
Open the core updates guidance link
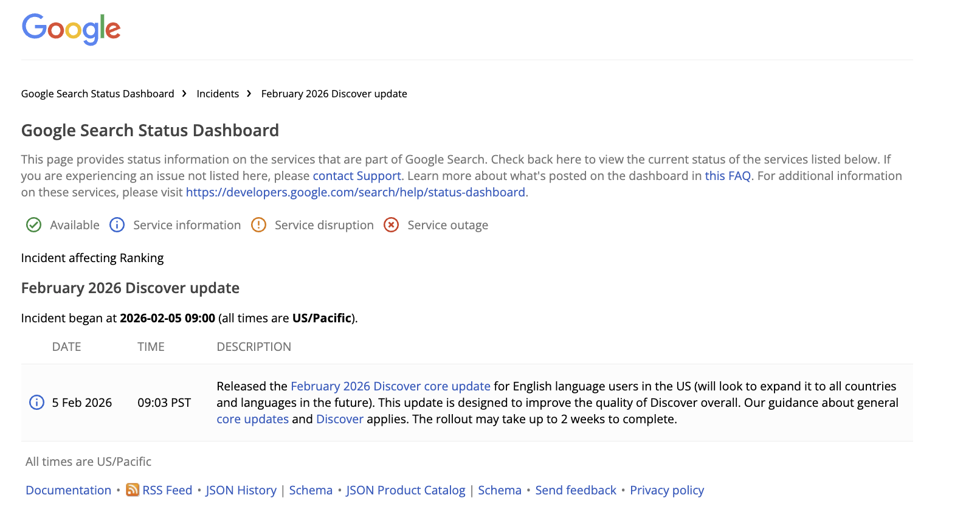click(253, 419)
